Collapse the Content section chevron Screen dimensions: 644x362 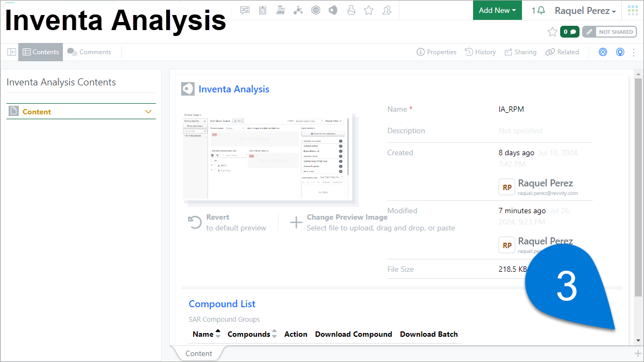pos(148,112)
